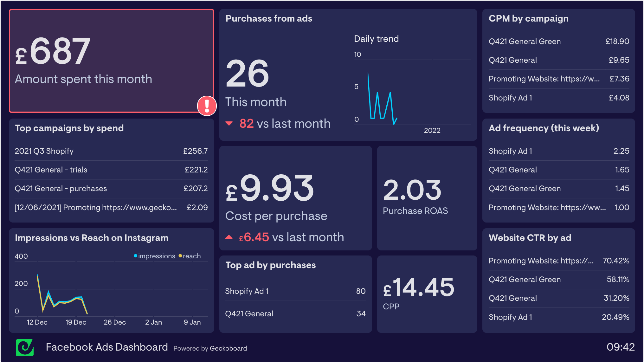This screenshot has width=644, height=362.
Task: Click the 2.03 Purchase ROAS value
Action: pyautogui.click(x=412, y=190)
